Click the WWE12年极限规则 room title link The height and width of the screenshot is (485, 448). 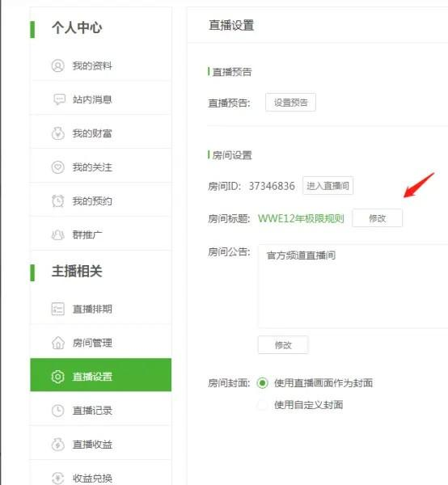(301, 218)
